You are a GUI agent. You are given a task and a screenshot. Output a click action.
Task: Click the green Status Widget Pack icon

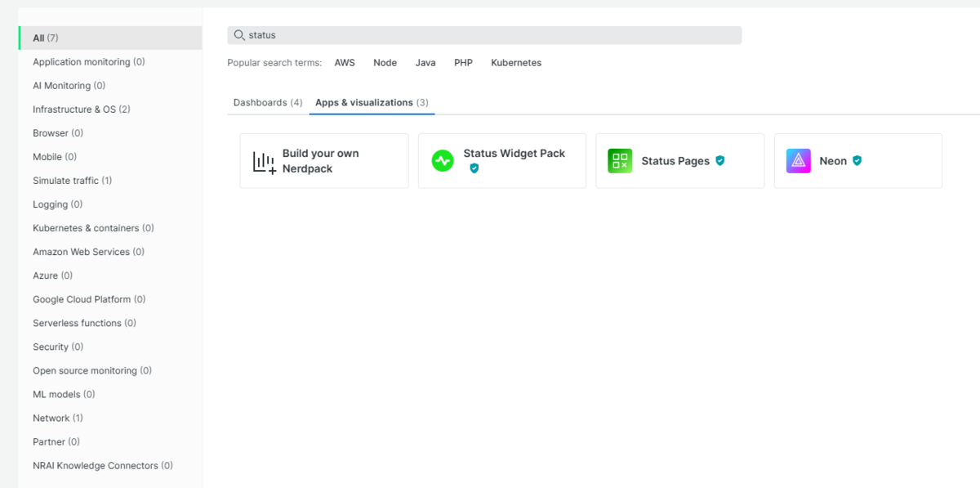pyautogui.click(x=443, y=161)
